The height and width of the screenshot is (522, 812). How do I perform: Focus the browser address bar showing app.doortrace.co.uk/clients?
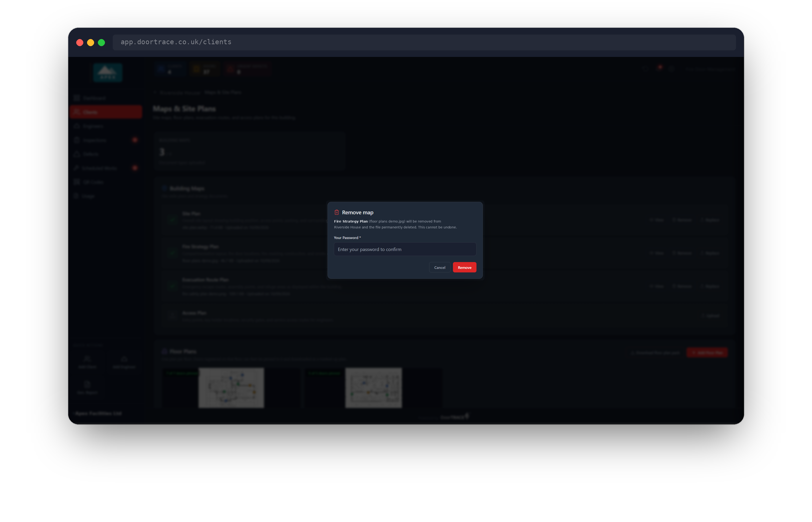pos(424,42)
